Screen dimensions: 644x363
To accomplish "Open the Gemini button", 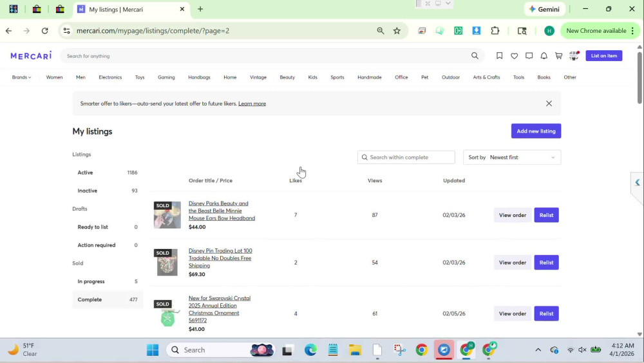I will pos(544,9).
